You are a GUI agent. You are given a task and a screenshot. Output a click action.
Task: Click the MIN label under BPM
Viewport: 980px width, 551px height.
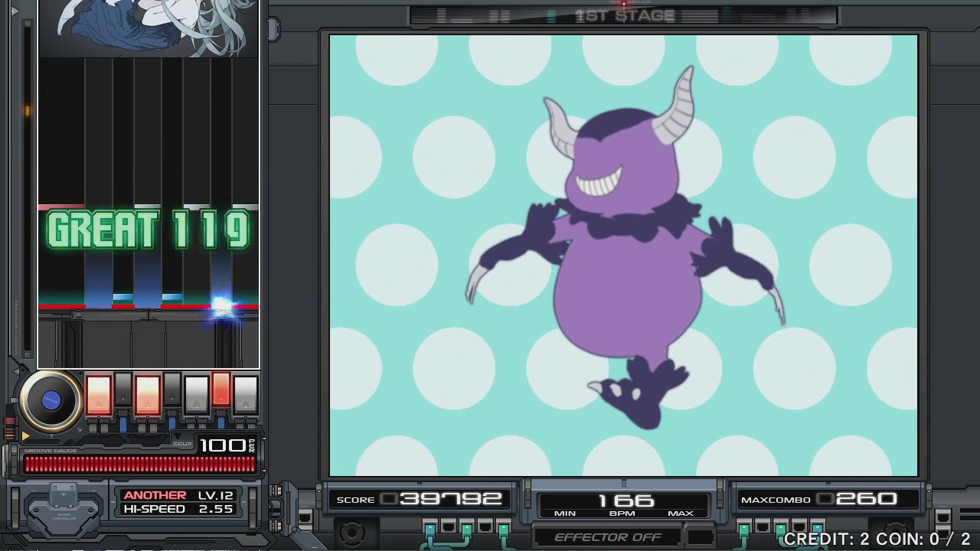(565, 514)
